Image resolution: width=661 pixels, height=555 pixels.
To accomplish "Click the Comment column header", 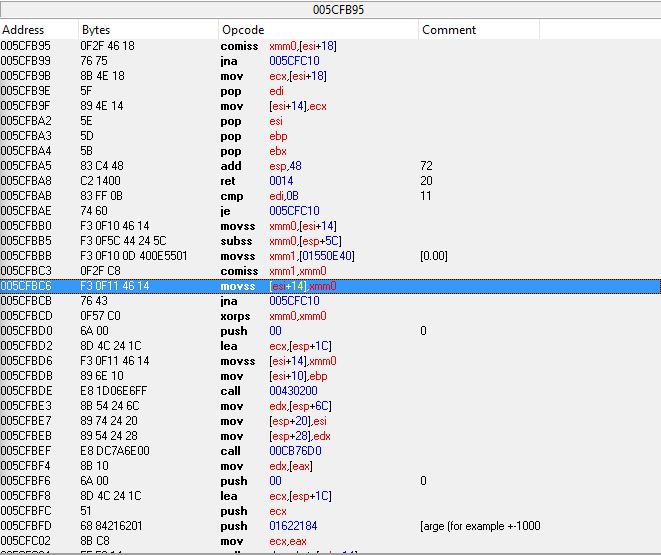I will click(x=449, y=30).
